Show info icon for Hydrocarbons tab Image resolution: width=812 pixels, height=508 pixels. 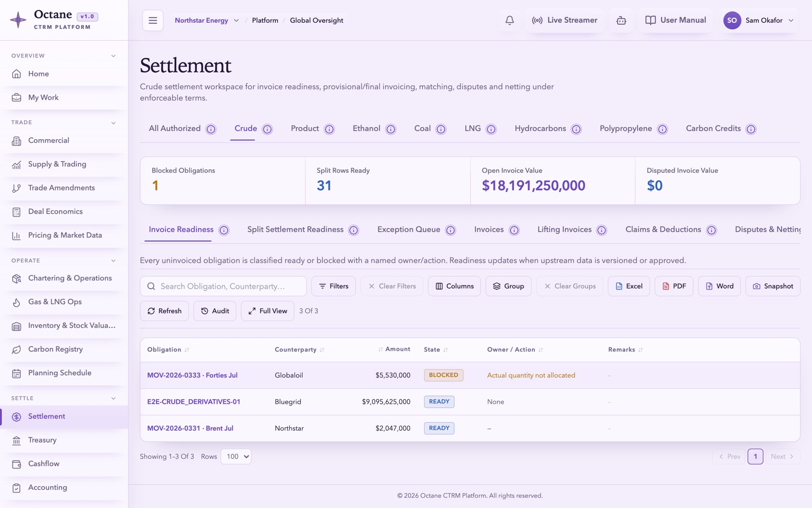[577, 129]
